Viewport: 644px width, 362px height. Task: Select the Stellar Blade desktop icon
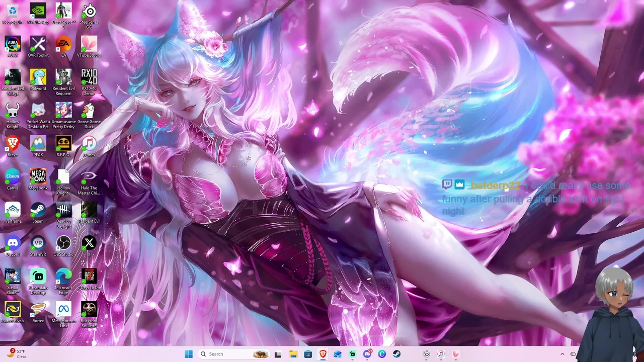pos(13,282)
